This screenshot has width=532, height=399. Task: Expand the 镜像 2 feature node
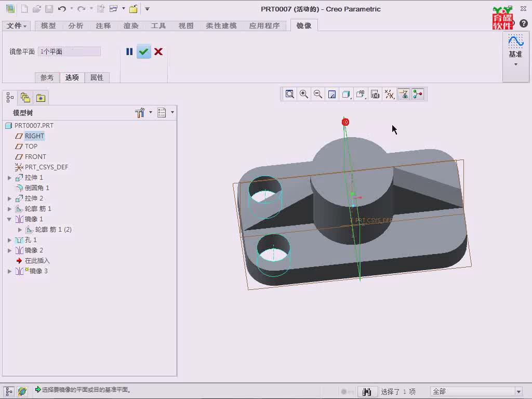tap(9, 250)
